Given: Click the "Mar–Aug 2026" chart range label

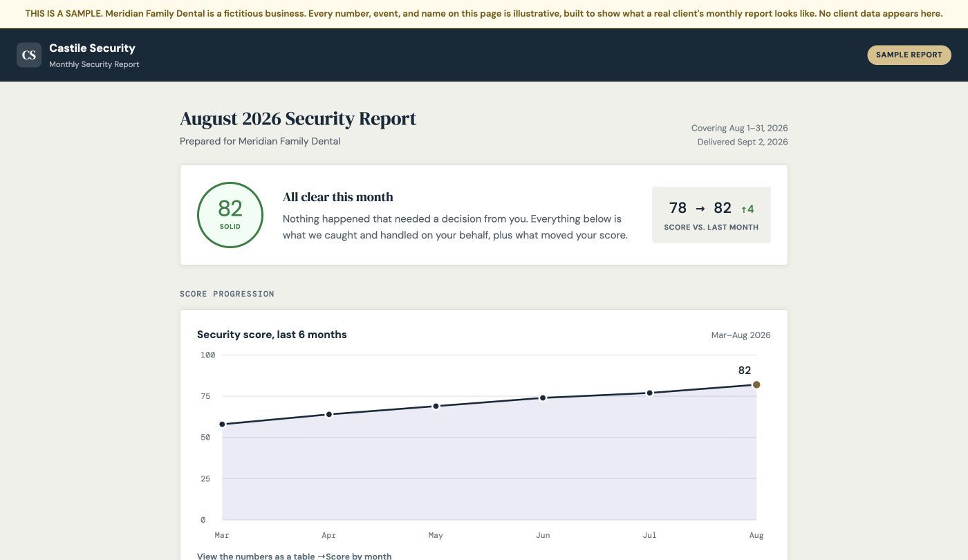Looking at the screenshot, I should [x=741, y=335].
